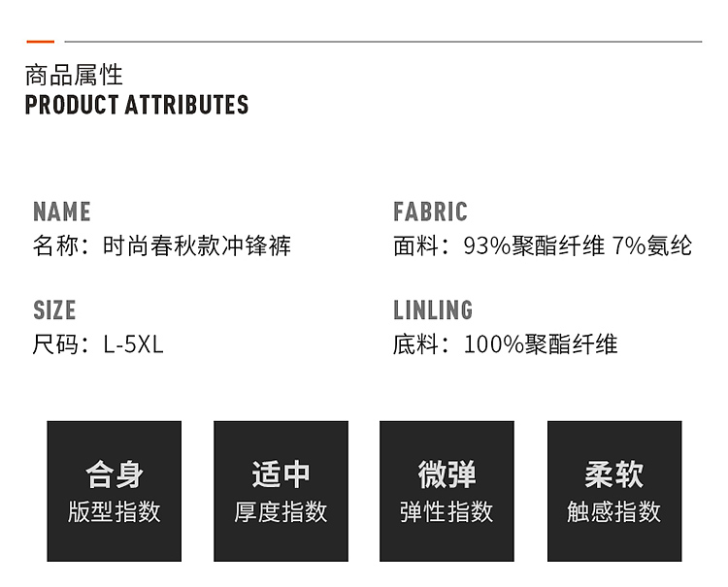Click the bold 柔软 text
This screenshot has width=728, height=587.
click(x=613, y=474)
